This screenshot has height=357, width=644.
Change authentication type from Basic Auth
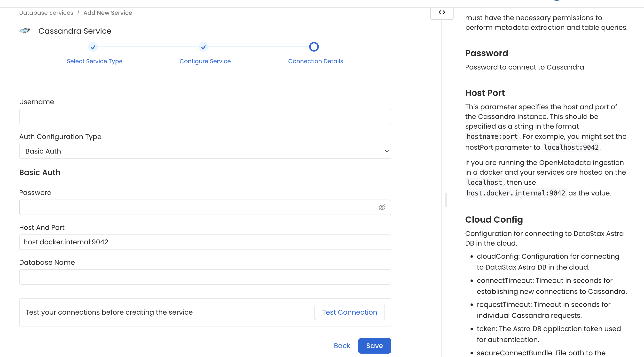205,151
